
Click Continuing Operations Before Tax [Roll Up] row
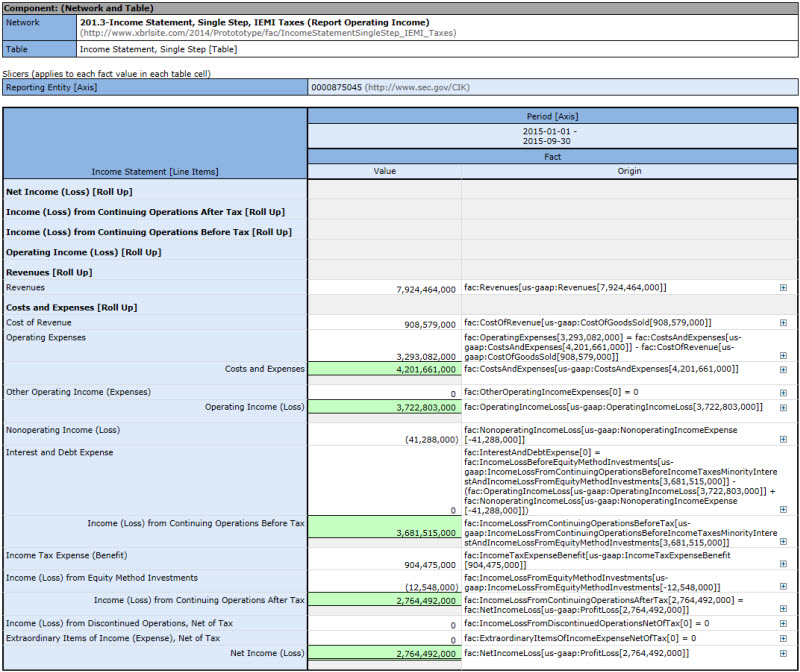(x=148, y=232)
